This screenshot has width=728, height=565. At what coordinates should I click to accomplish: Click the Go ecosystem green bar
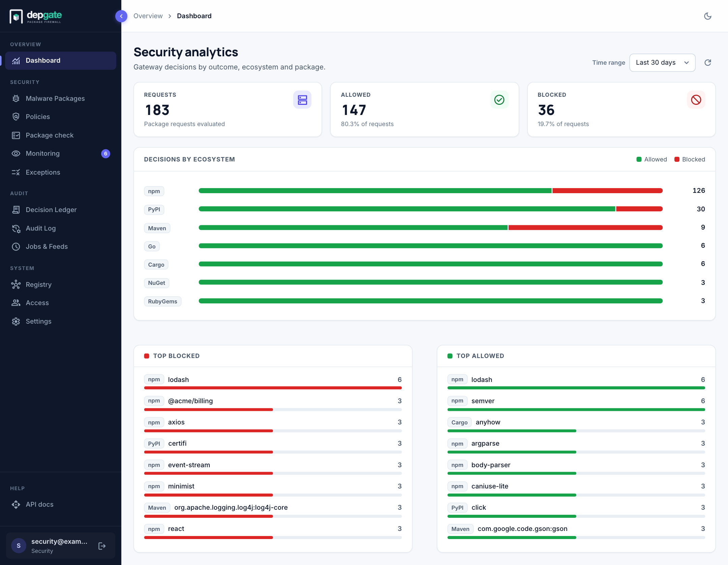[431, 246]
